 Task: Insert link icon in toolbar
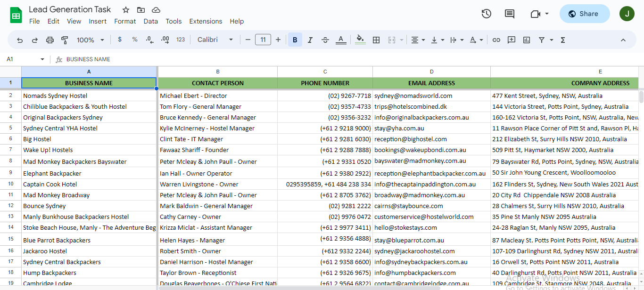click(496, 40)
